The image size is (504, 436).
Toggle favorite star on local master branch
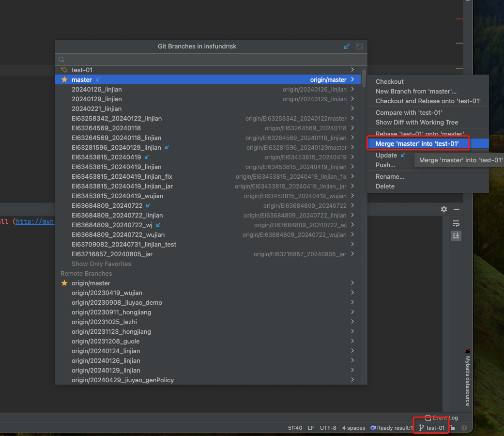(64, 79)
